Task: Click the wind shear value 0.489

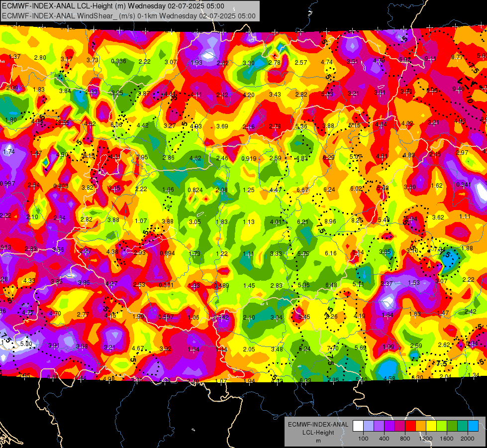Action: [x=221, y=286]
